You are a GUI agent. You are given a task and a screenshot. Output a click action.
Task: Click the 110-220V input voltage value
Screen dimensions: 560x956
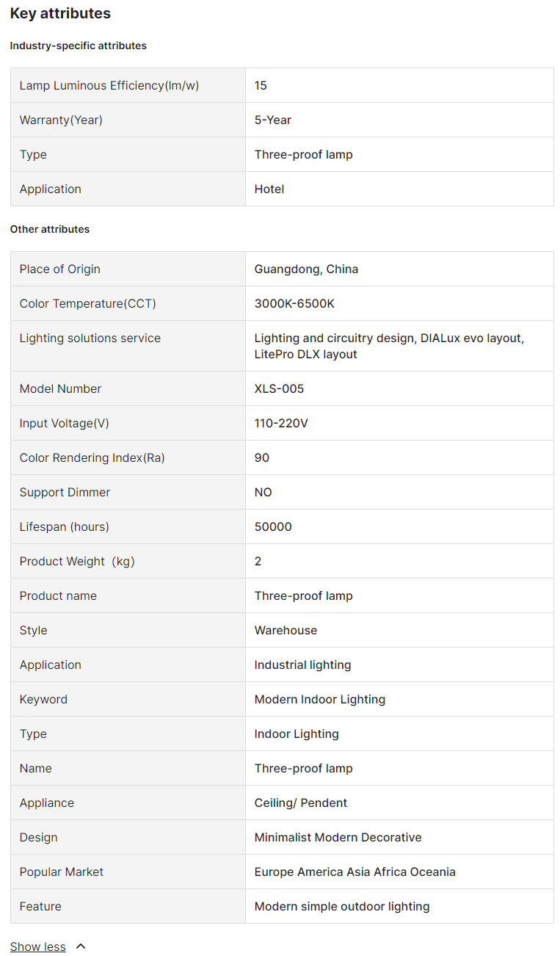(x=281, y=423)
